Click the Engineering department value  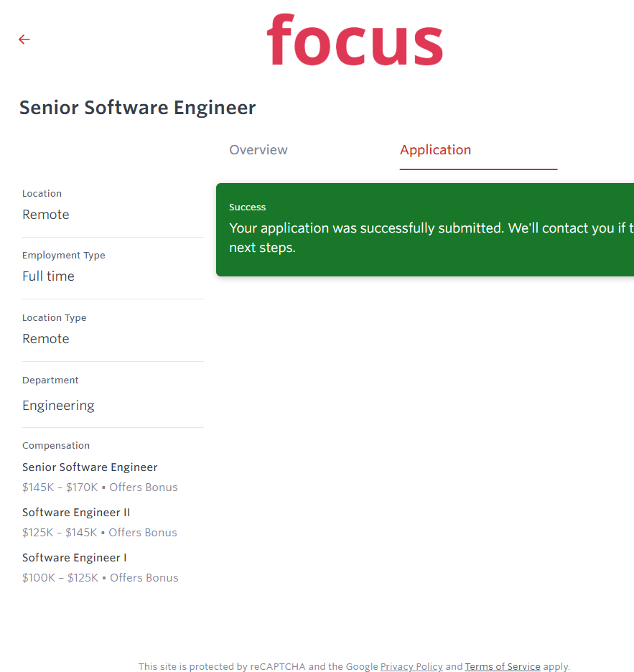[58, 406]
